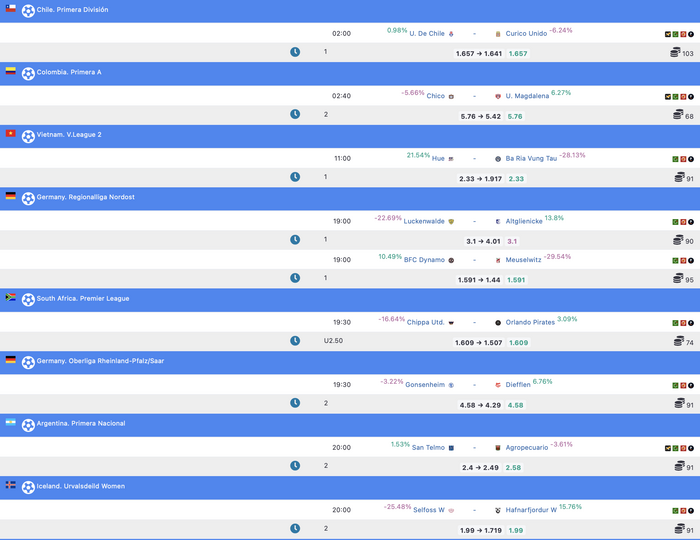Click the coin stack icon next to 103
This screenshot has width=700, height=540.
pos(675,53)
